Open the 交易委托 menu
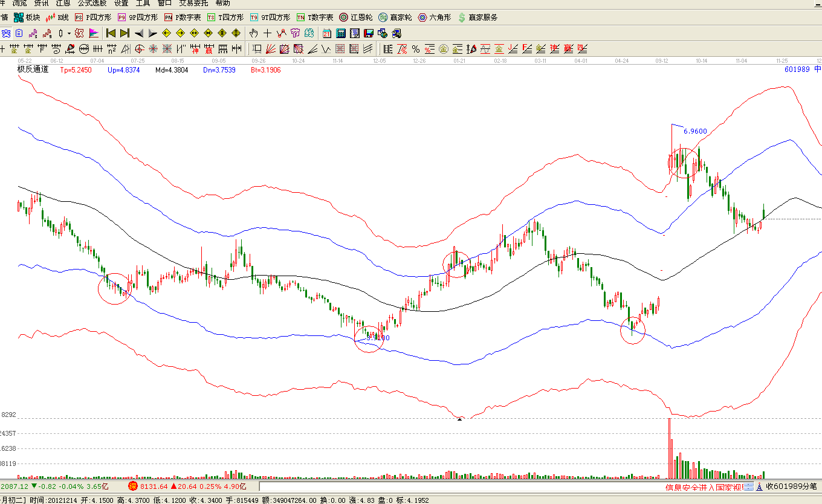 pos(193,3)
